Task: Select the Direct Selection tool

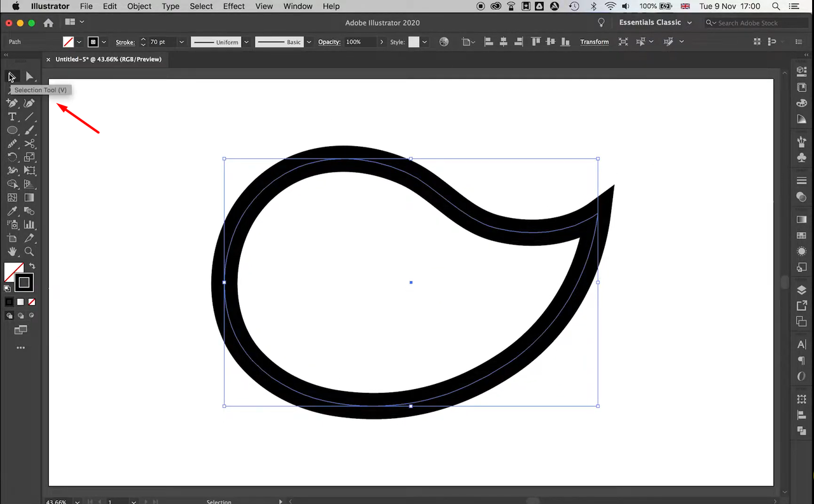Action: (29, 76)
